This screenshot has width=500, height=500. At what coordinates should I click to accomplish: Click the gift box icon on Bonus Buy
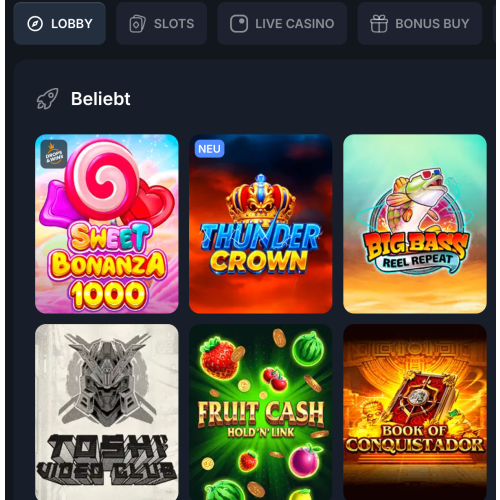[x=379, y=24]
